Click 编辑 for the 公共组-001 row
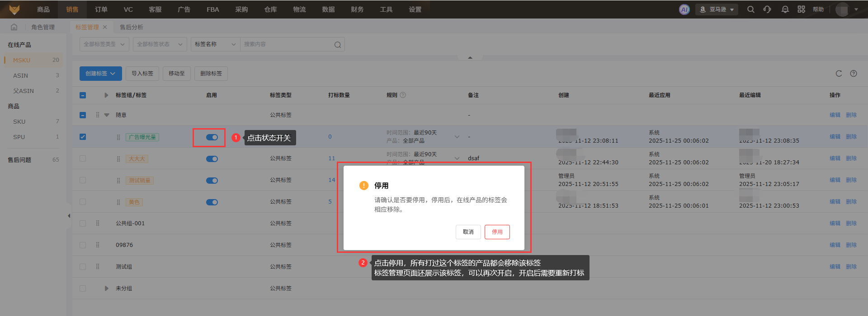This screenshot has width=868, height=316. pos(835,223)
